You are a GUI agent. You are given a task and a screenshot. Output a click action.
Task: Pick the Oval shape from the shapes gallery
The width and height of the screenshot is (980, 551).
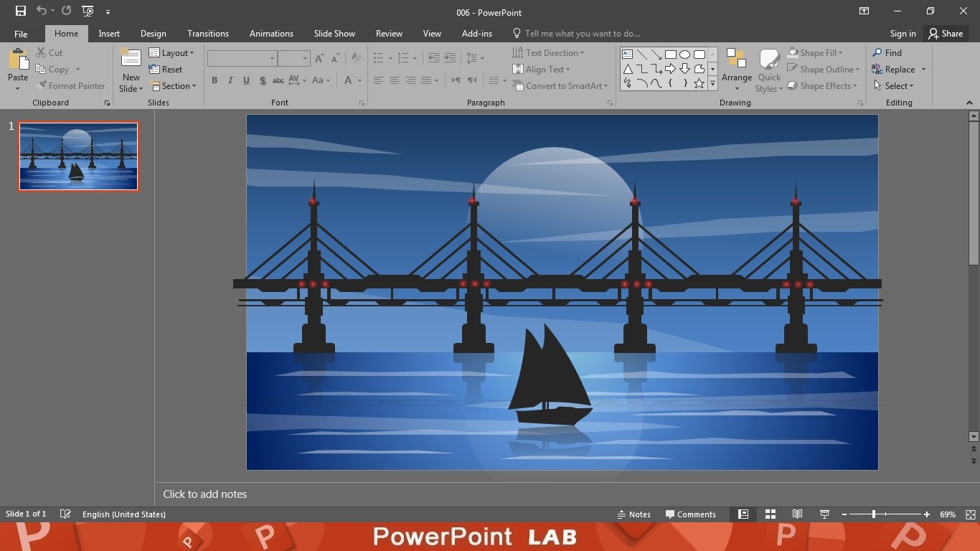tap(685, 54)
